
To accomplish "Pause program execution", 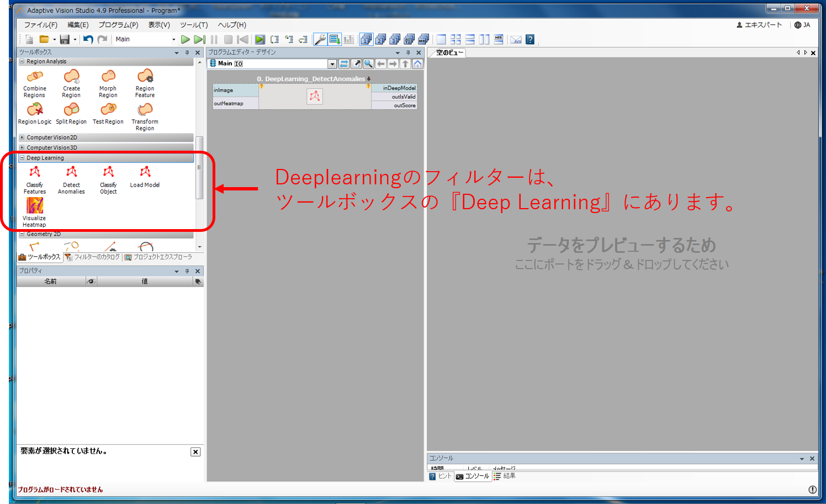I will click(214, 39).
